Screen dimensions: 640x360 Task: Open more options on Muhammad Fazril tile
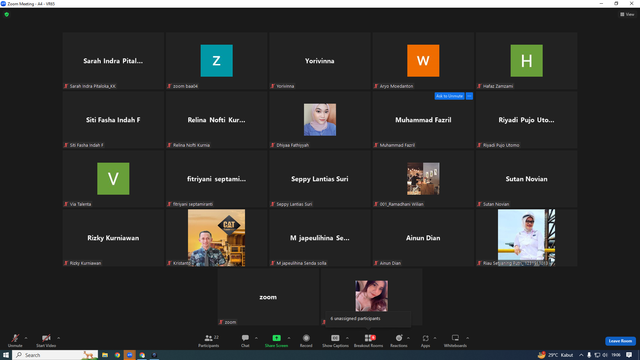pyautogui.click(x=469, y=96)
